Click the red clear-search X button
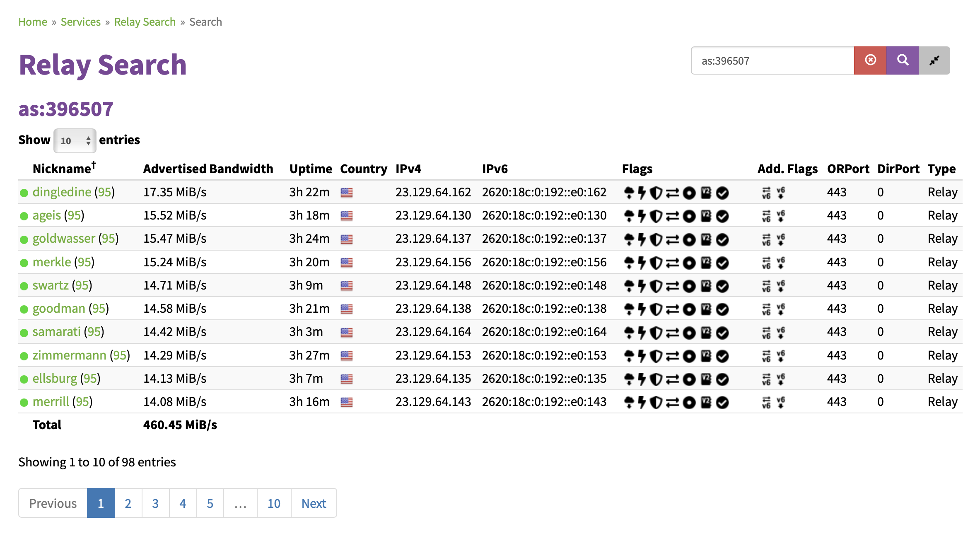Screen dimensions: 980x536 870,60
